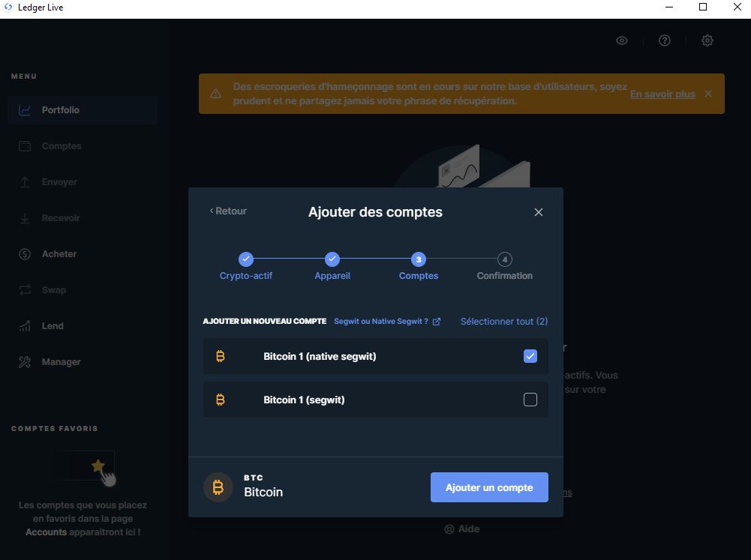Click the Acheter dollar coin icon

(25, 254)
